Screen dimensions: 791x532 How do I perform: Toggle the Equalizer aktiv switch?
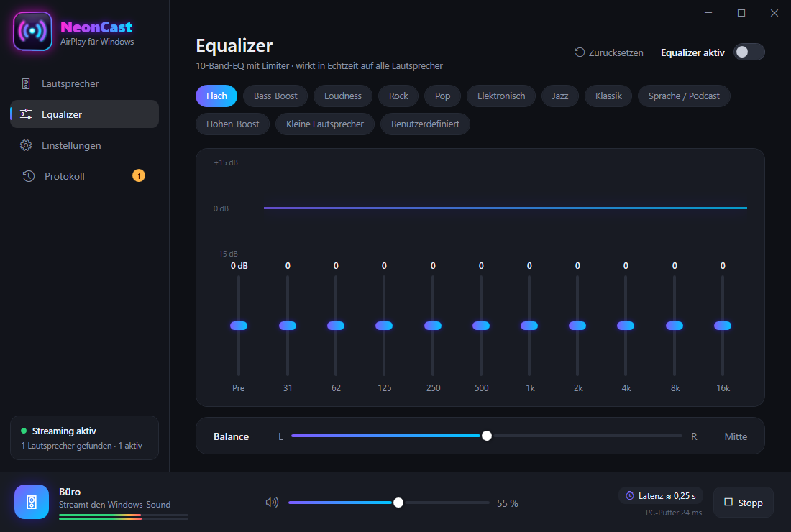pos(749,52)
